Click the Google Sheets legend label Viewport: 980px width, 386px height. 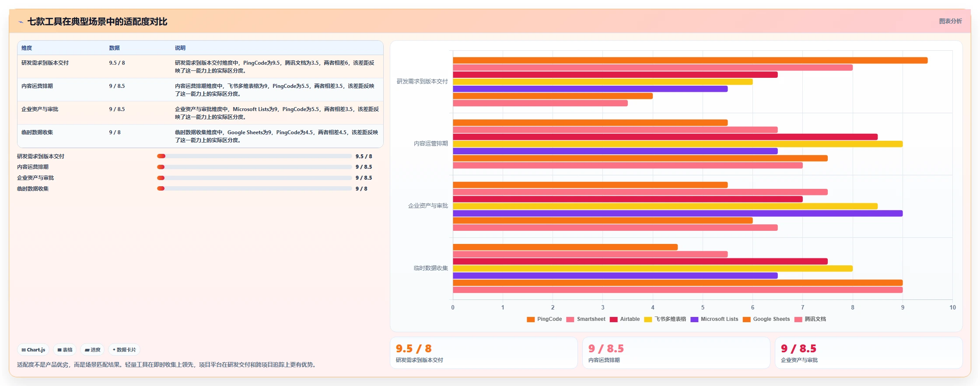(771, 320)
